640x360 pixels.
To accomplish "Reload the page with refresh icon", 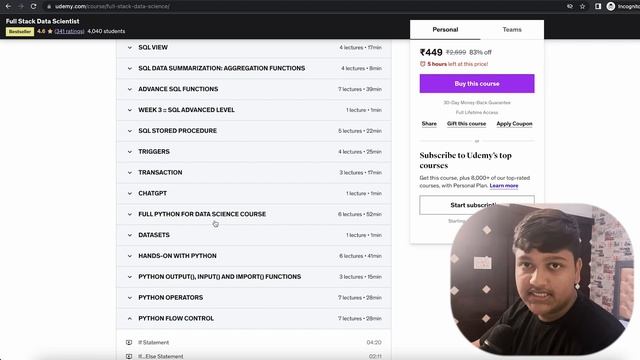I will pyautogui.click(x=33, y=6).
